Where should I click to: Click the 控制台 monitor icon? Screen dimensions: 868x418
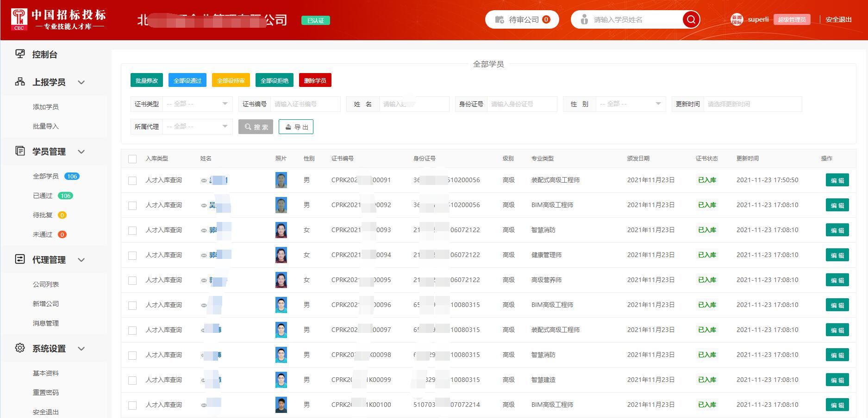pyautogui.click(x=20, y=54)
